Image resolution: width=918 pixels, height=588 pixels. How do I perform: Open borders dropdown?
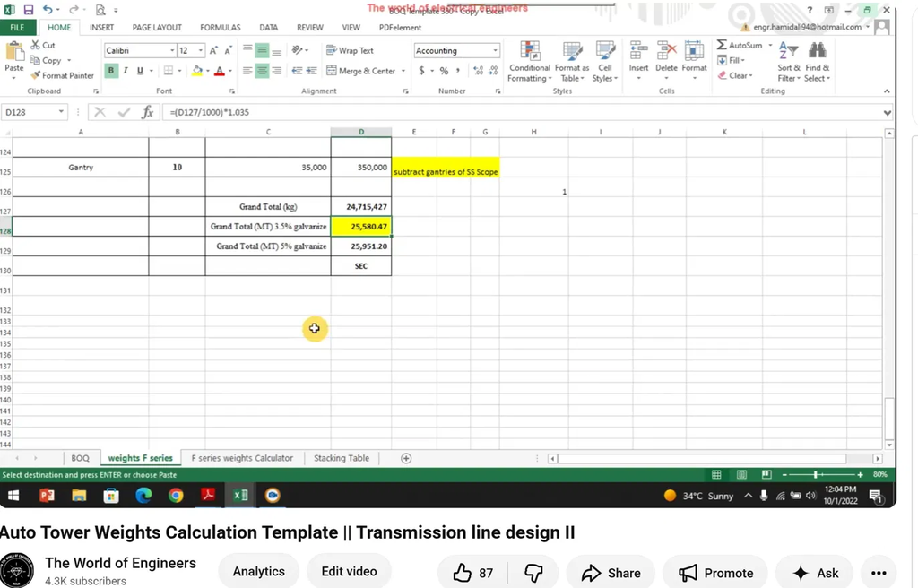(x=179, y=71)
